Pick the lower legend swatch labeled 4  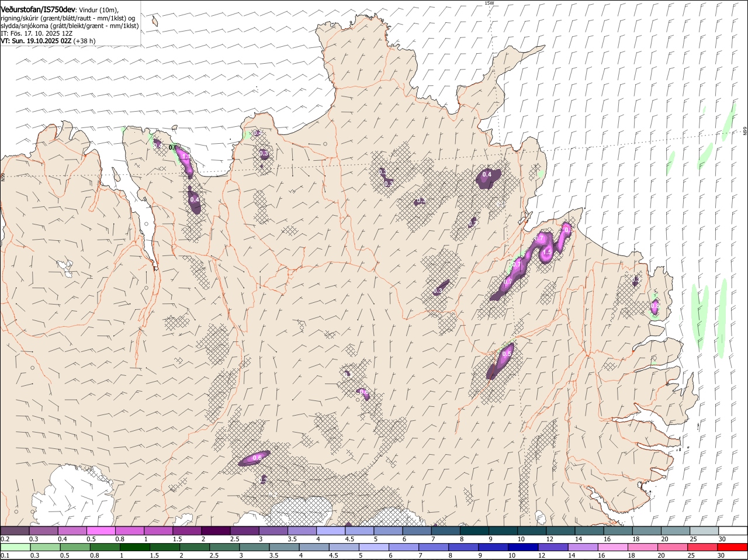tap(313, 547)
